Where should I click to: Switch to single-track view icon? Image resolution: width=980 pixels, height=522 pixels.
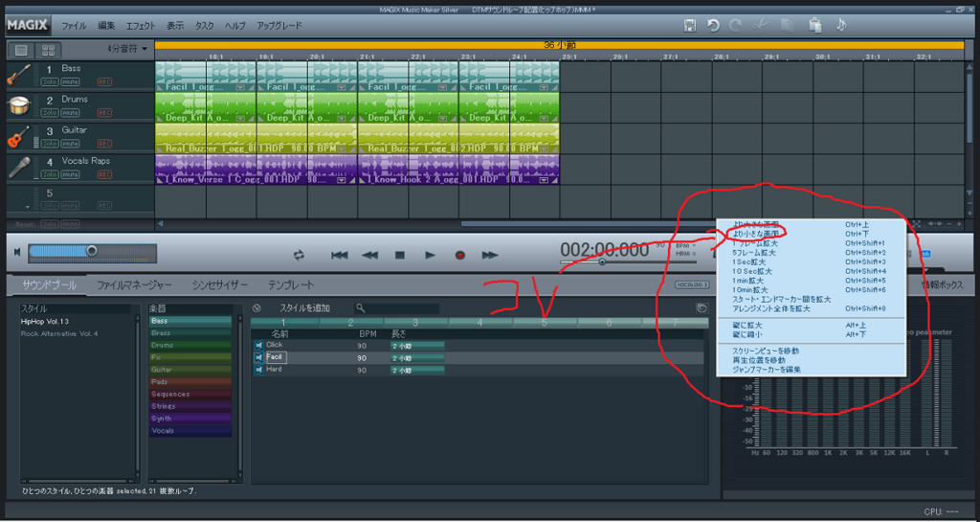(x=21, y=50)
